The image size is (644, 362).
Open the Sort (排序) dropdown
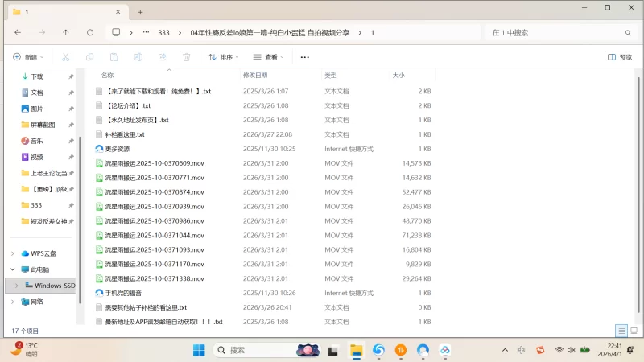(x=225, y=57)
